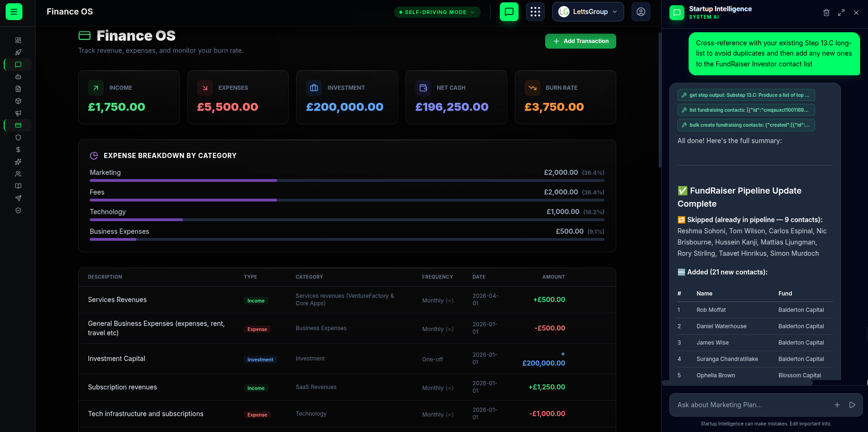Click the Frequency column header

pos(437,277)
